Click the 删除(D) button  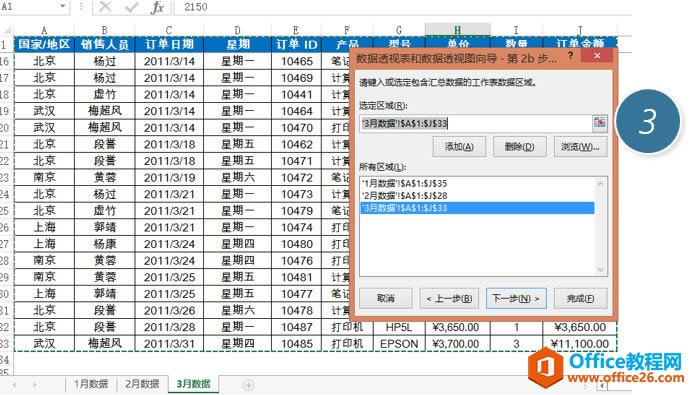click(520, 147)
